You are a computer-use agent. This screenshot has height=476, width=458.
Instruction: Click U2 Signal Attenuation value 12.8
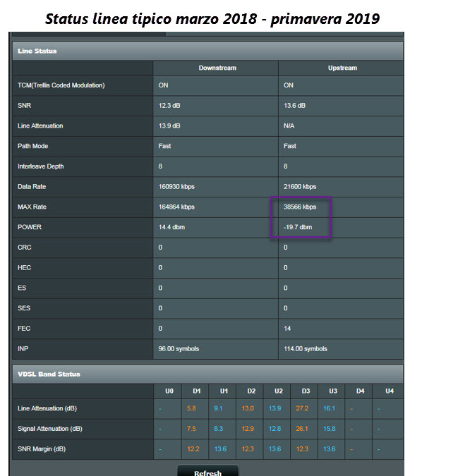pos(275,429)
